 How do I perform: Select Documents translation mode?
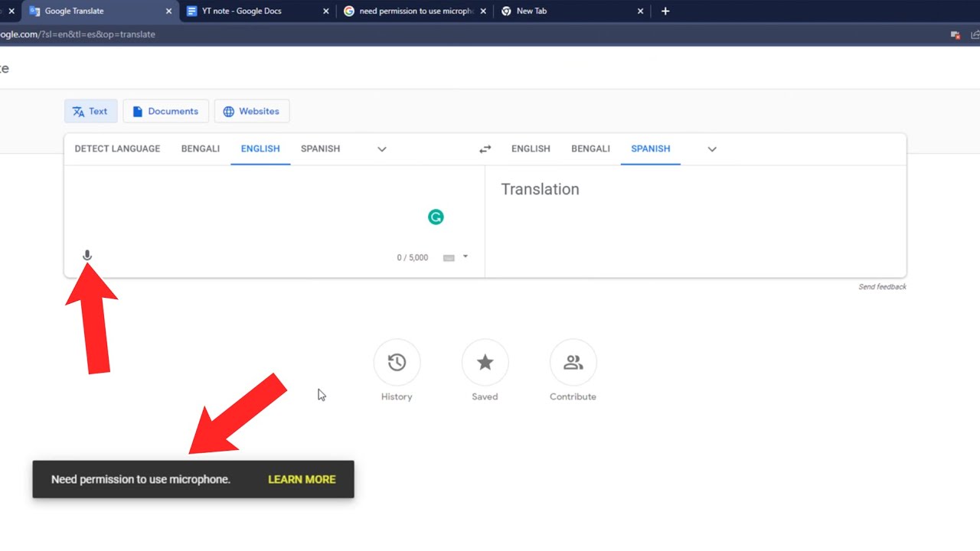coord(165,111)
